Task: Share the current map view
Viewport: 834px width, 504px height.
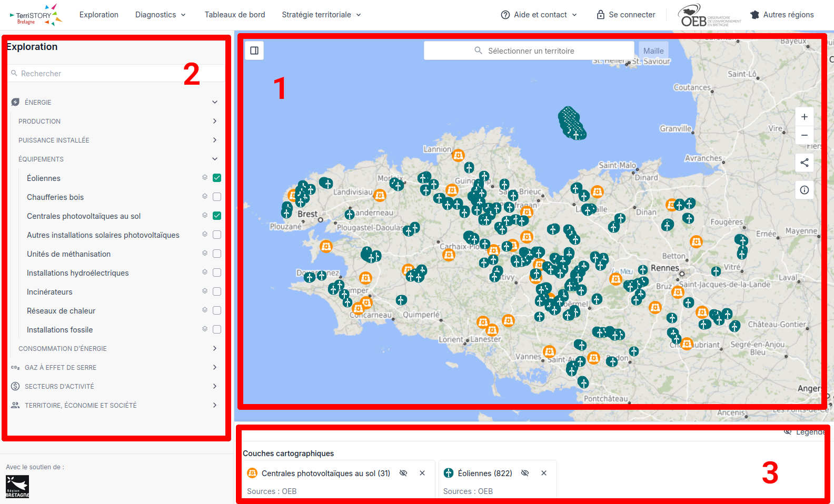Action: [804, 163]
